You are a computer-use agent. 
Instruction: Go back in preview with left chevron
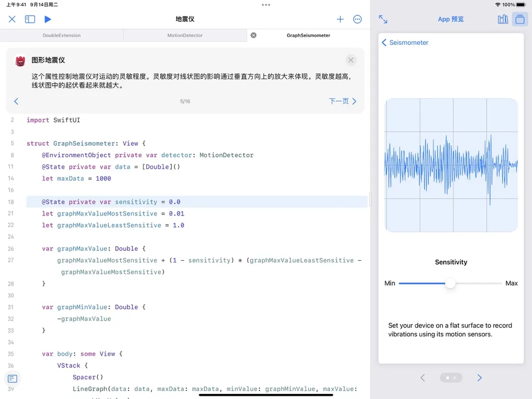click(423, 378)
